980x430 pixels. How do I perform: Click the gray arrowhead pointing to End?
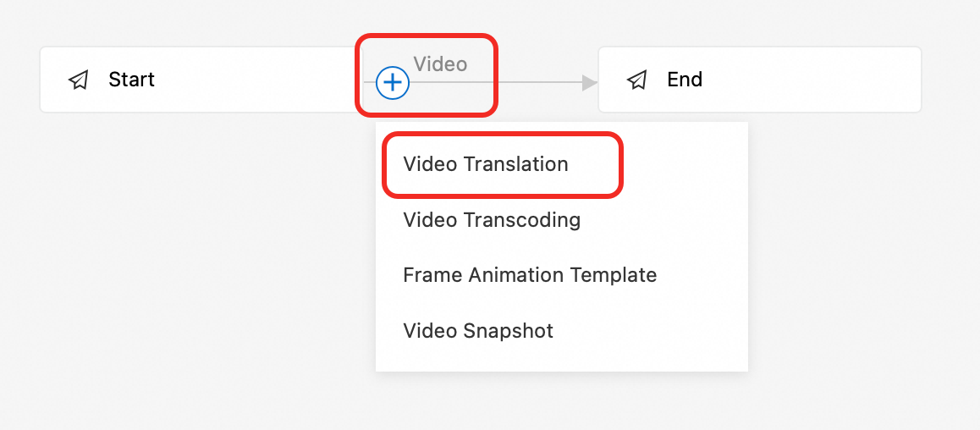589,82
